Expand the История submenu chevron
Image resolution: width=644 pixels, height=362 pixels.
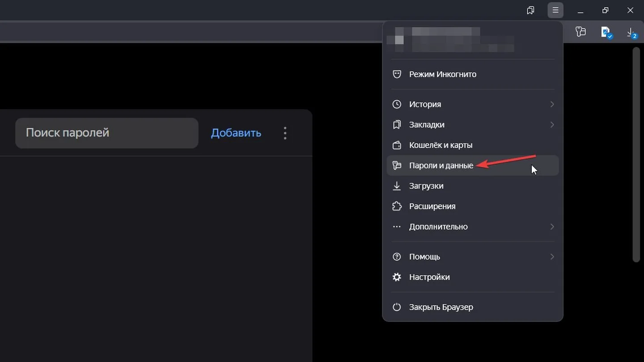pyautogui.click(x=552, y=104)
